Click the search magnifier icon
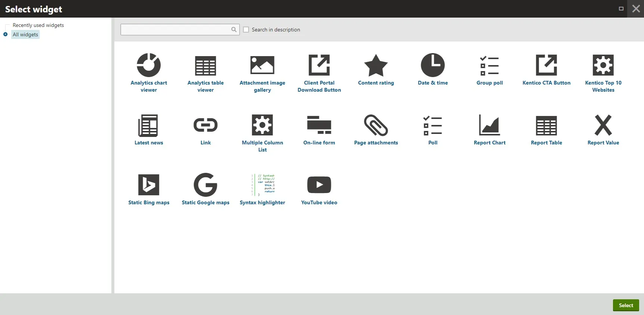 point(234,30)
